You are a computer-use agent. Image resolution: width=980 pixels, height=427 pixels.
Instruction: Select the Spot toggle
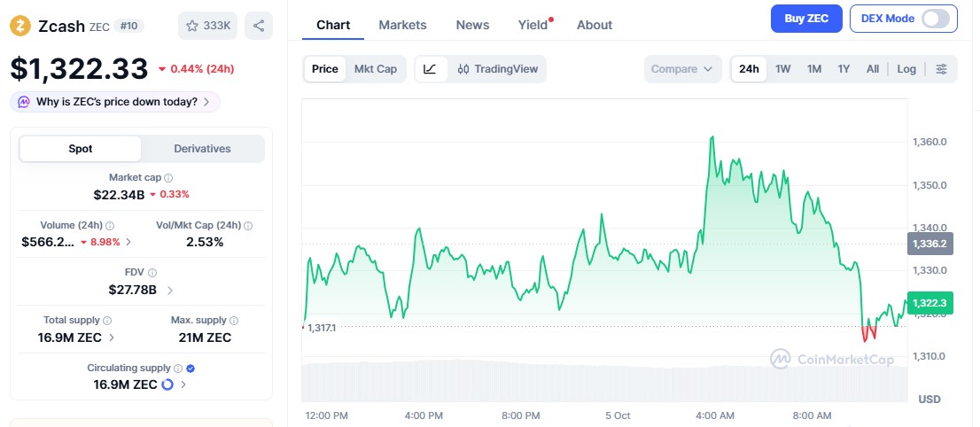pyautogui.click(x=81, y=149)
